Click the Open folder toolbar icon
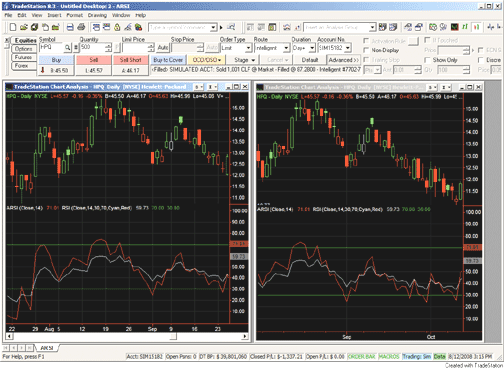Image resolution: width=504 pixels, height=368 pixels. [24, 27]
